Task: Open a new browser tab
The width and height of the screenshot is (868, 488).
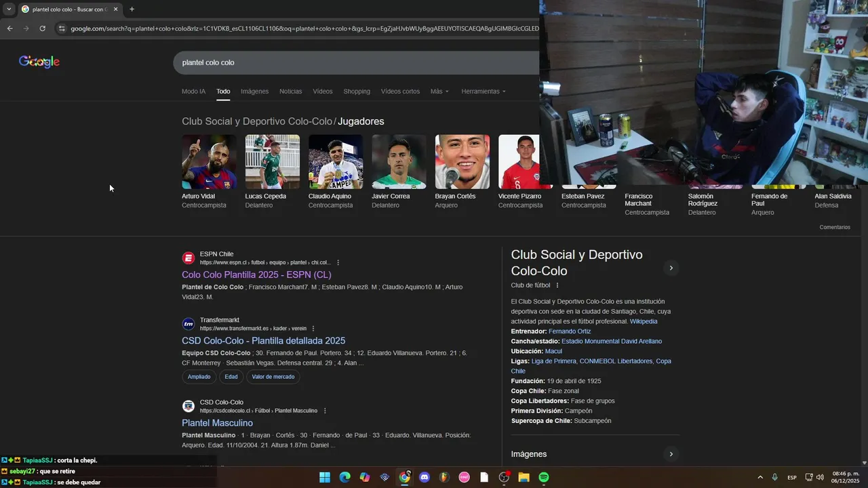Action: (x=132, y=9)
